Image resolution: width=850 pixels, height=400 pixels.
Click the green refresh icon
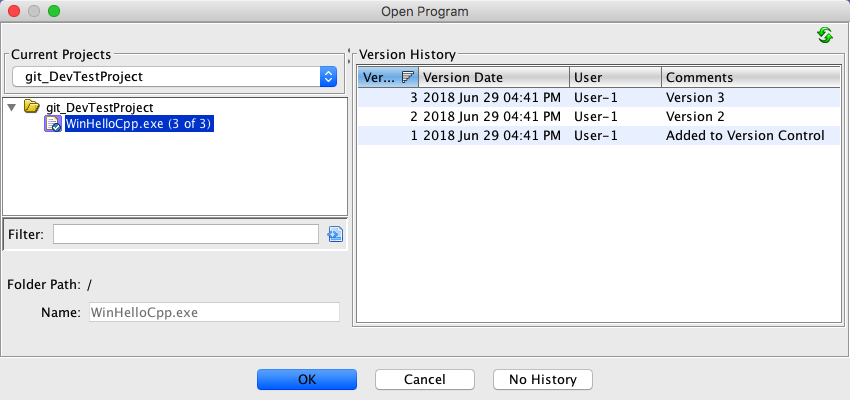tap(824, 35)
